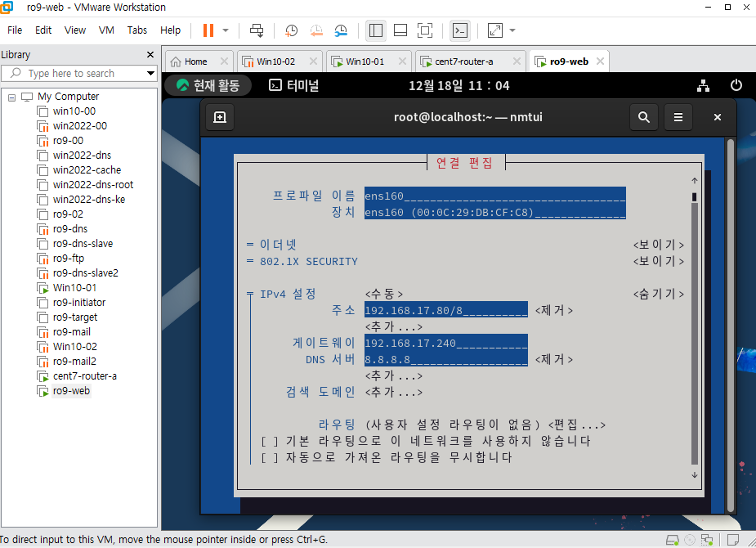Close the Library panel
756x548 pixels.
pos(150,55)
